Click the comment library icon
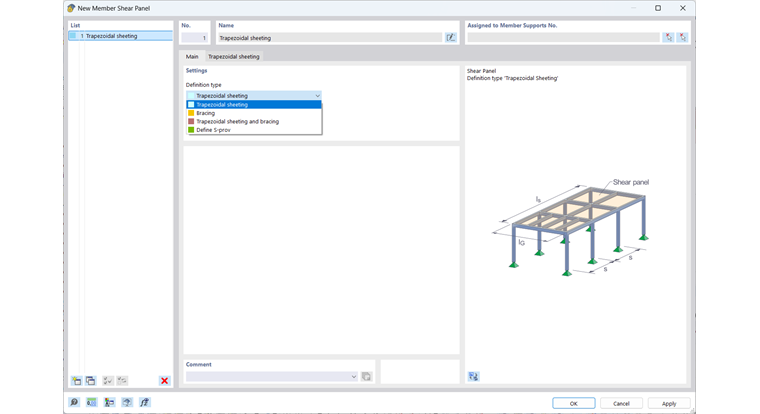This screenshot has height=414, width=760. tap(366, 376)
